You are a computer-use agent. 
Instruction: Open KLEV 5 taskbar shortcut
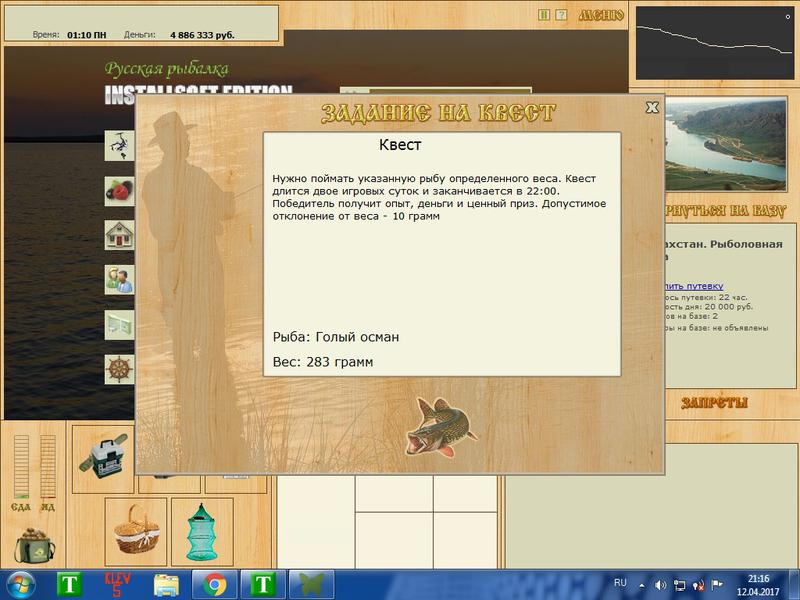point(117,585)
